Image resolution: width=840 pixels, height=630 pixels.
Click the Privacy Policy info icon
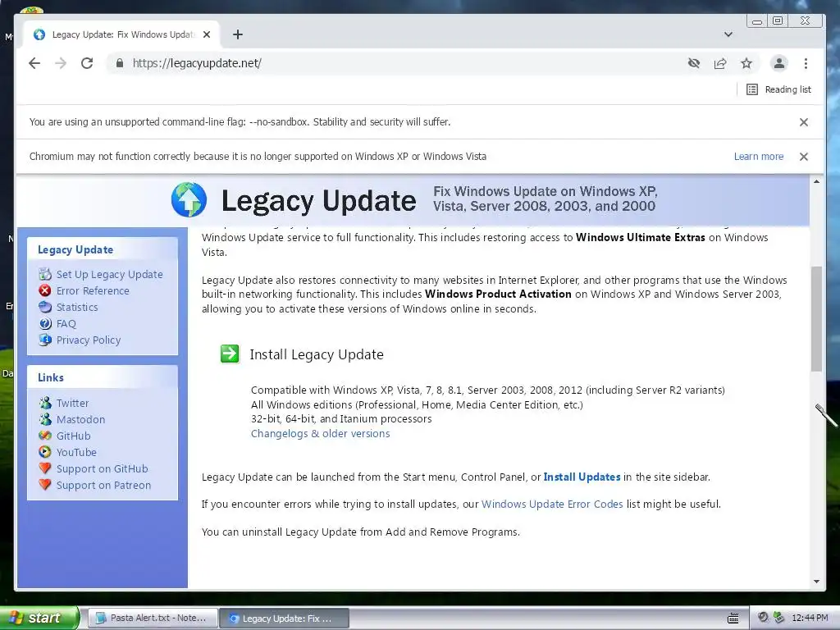tap(45, 340)
